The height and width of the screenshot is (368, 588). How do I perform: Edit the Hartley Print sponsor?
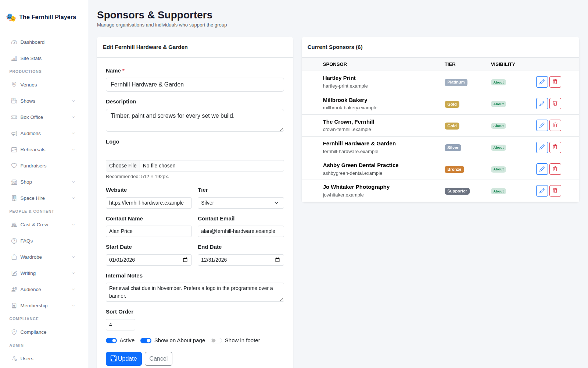(542, 82)
